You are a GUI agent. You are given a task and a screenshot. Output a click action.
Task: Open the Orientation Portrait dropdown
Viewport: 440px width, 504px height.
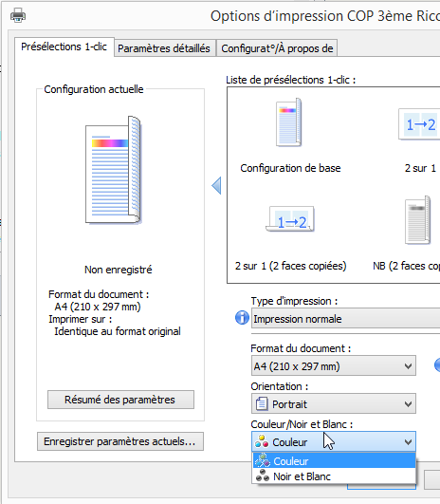tap(334, 403)
